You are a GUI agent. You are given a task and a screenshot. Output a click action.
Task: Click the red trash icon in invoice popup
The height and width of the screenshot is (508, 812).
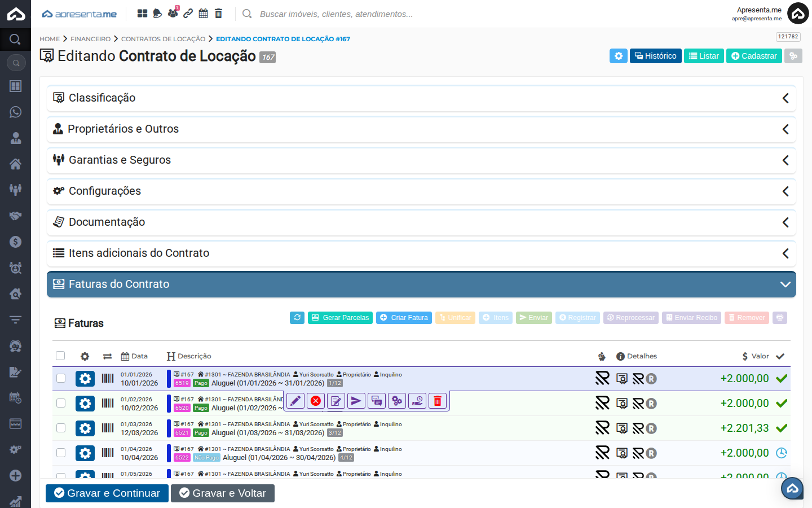[x=438, y=401]
